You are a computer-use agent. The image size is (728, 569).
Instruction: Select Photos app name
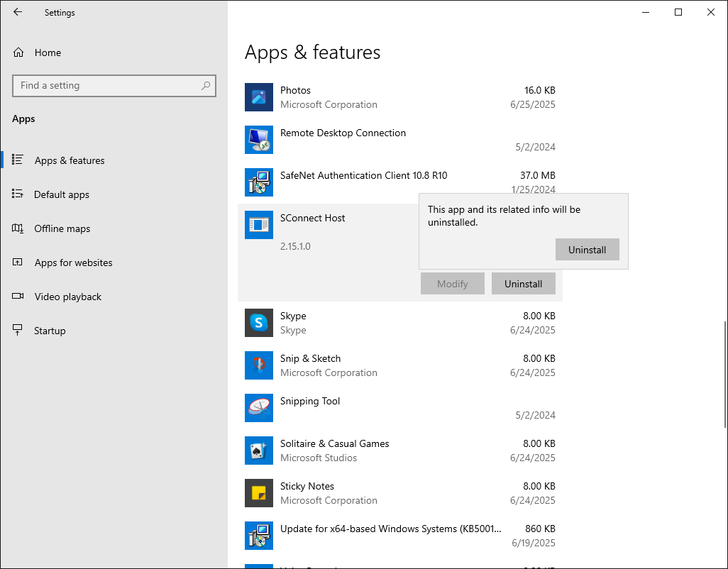295,90
